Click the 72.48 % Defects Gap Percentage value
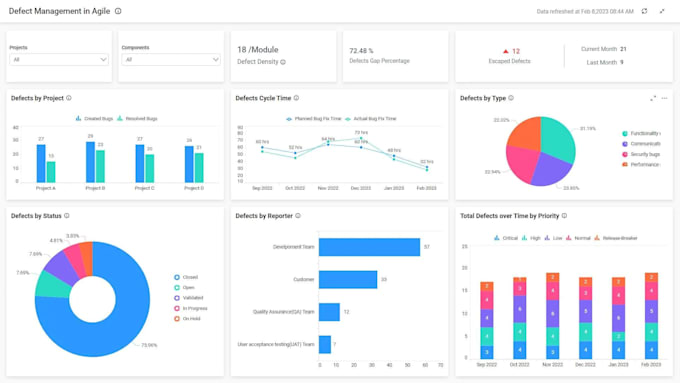The height and width of the screenshot is (383, 680). point(361,51)
